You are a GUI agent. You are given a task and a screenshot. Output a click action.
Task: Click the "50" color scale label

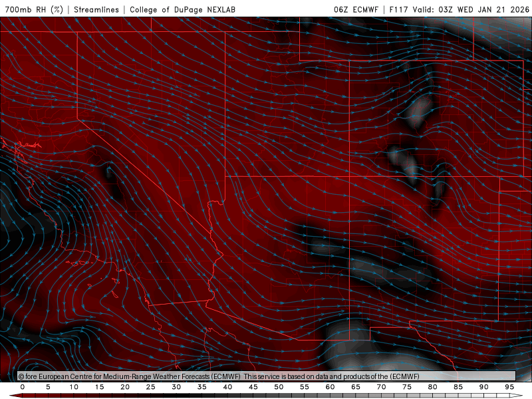click(x=279, y=387)
